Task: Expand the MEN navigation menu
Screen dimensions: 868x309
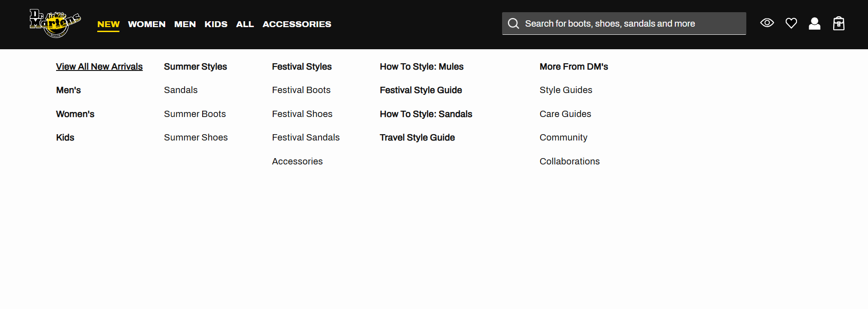Action: coord(185,24)
